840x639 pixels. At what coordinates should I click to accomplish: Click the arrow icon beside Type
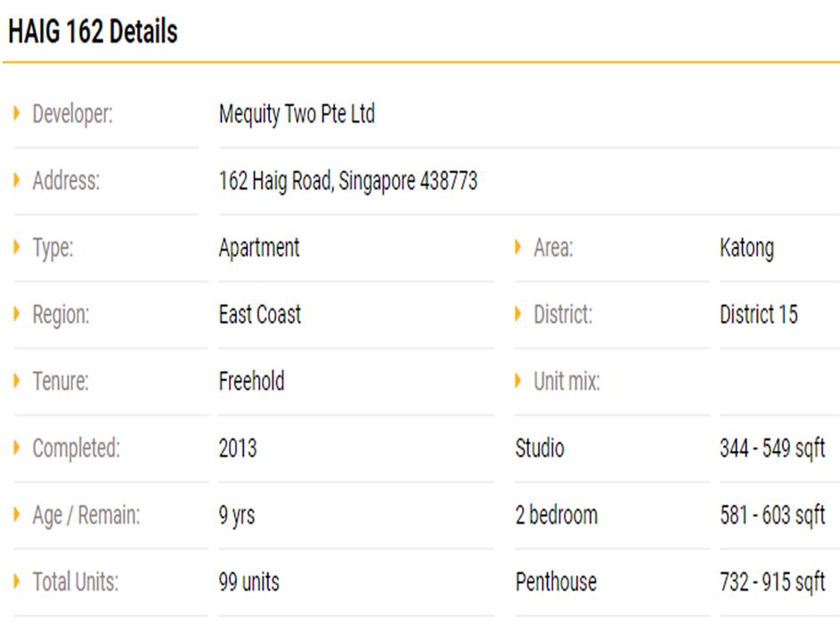click(x=17, y=248)
